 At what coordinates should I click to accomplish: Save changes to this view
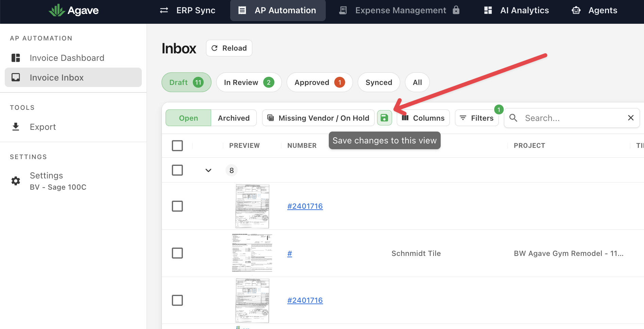coord(384,118)
